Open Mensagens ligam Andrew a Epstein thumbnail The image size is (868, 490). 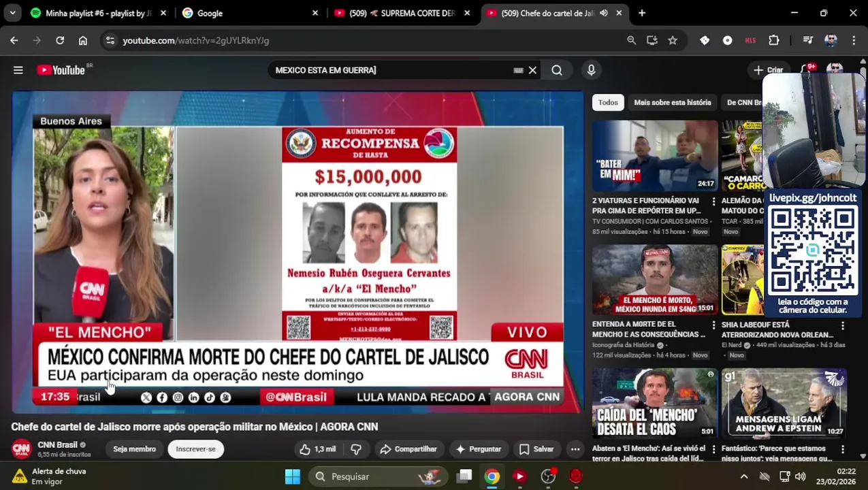(784, 404)
